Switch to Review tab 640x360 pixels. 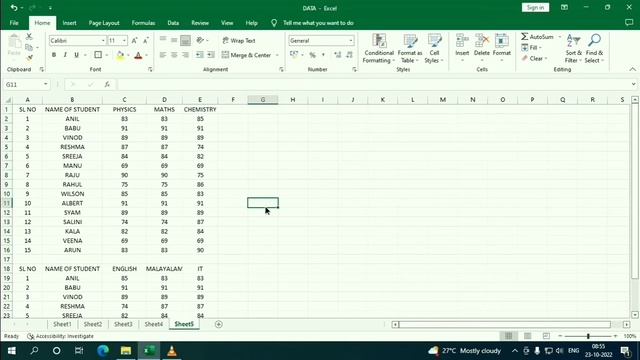coord(200,23)
